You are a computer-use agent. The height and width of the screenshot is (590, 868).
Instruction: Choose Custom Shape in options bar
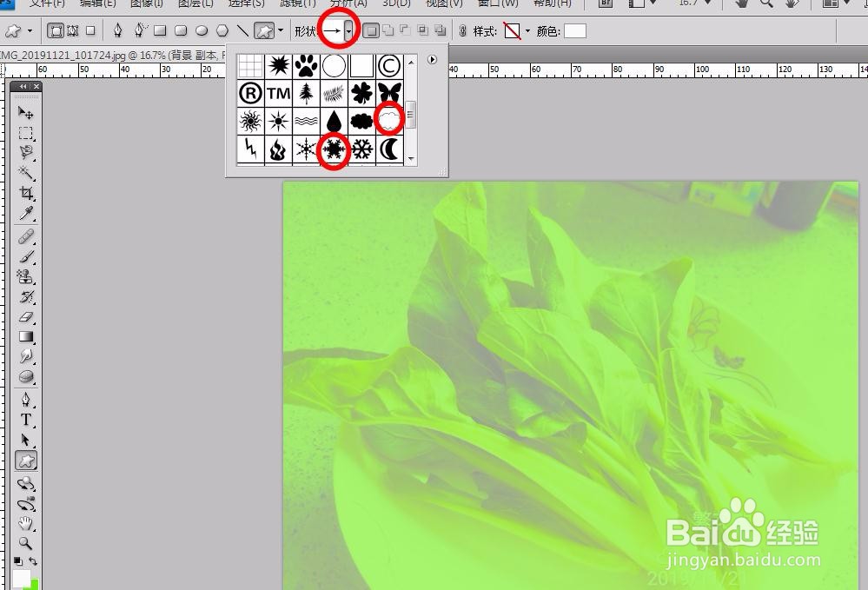pyautogui.click(x=264, y=31)
